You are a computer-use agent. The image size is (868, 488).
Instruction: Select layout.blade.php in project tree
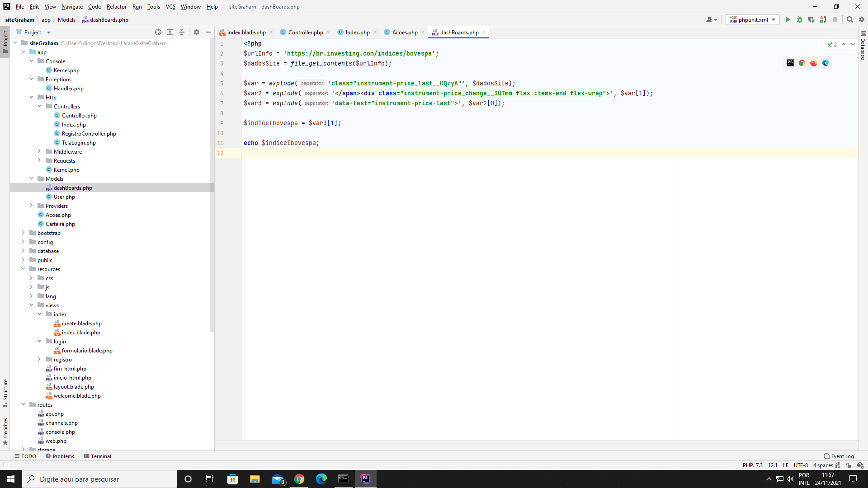(74, 386)
